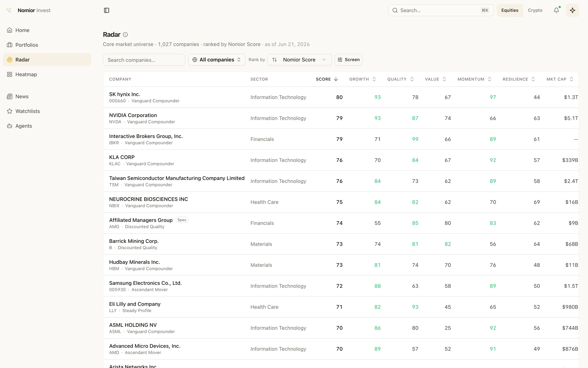Open SK hynix Inc. company link

125,94
